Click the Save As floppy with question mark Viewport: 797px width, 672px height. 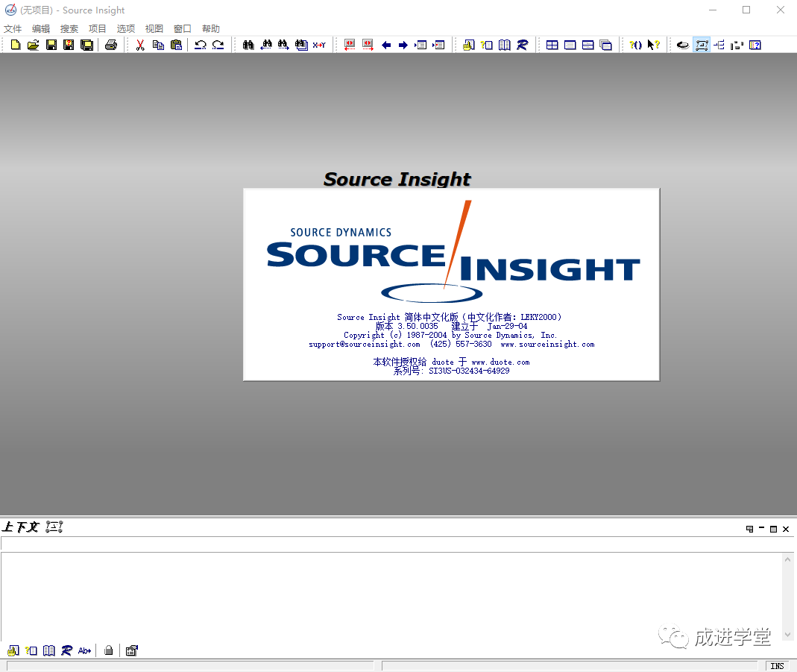(x=69, y=45)
